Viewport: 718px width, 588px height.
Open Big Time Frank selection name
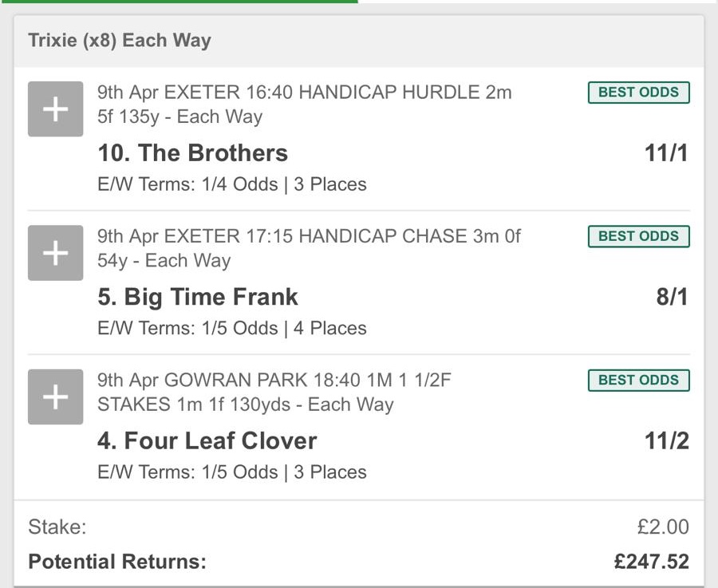coord(197,298)
